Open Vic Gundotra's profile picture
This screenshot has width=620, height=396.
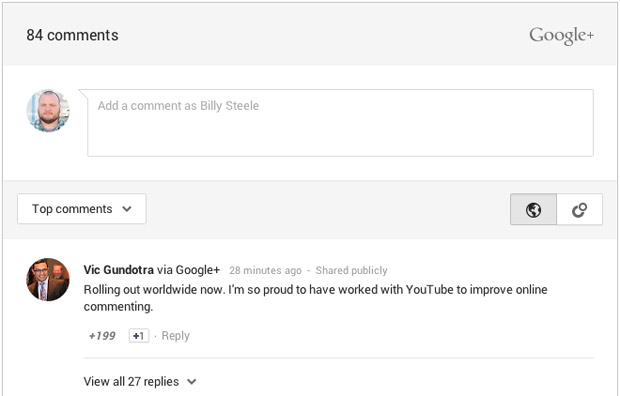48,280
